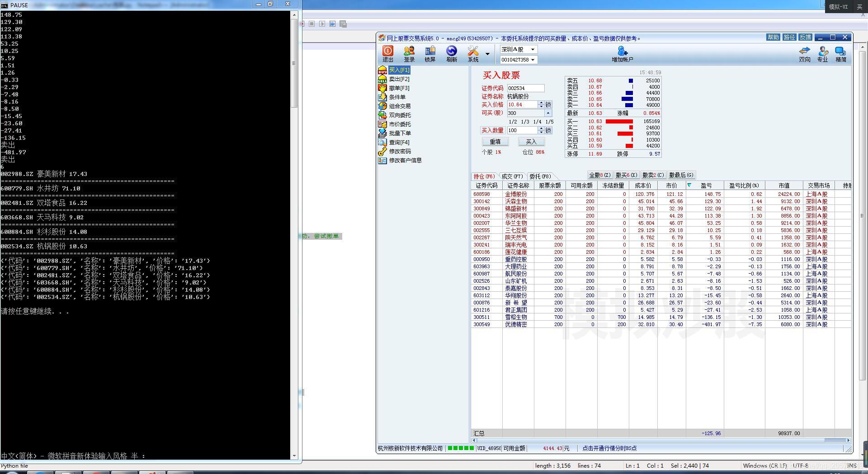868x474 pixels.
Task: Click the 买一 10.63 quote row
Action: click(x=613, y=121)
